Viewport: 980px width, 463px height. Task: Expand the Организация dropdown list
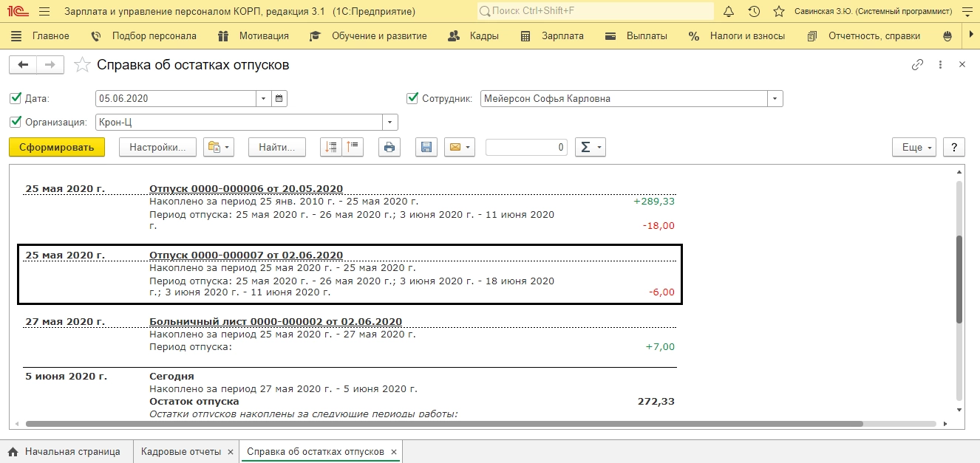390,122
